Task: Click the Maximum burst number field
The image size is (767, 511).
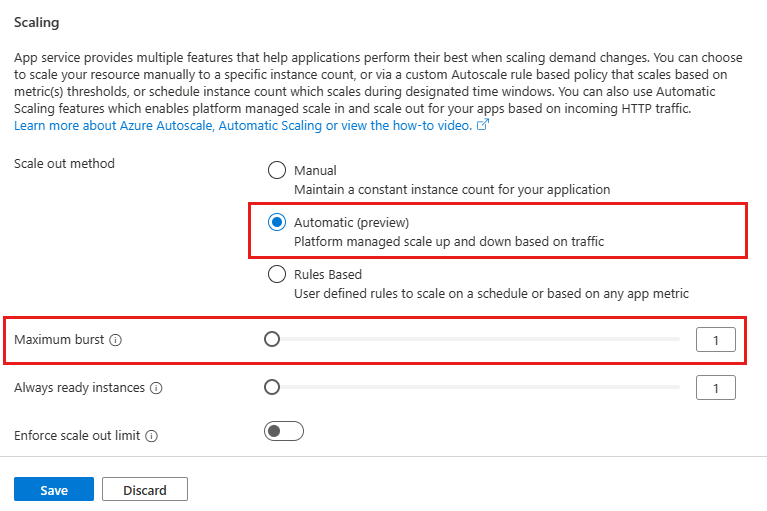Action: tap(715, 340)
